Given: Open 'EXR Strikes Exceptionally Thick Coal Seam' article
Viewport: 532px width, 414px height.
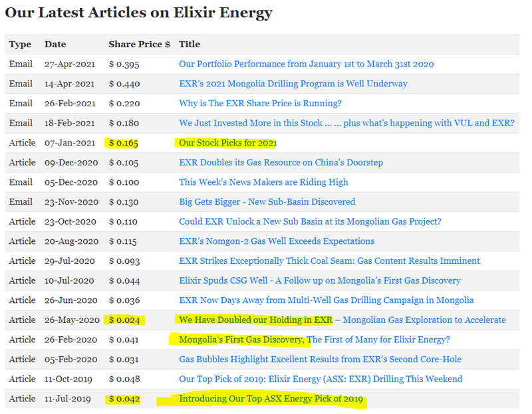Looking at the screenshot, I should coord(329,260).
